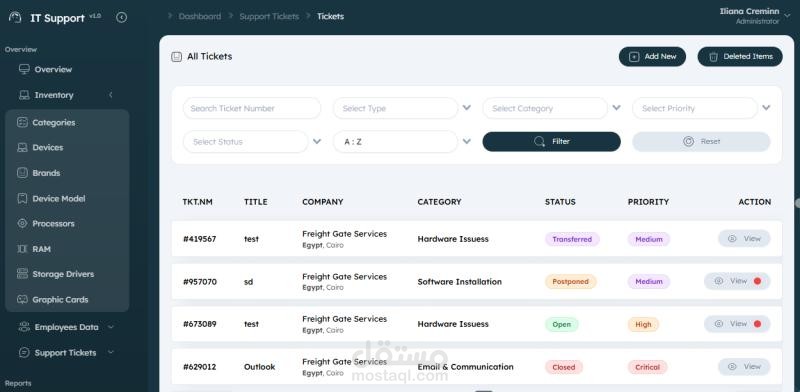Open the Select Priority dropdown arrow
800x392 pixels.
(766, 108)
